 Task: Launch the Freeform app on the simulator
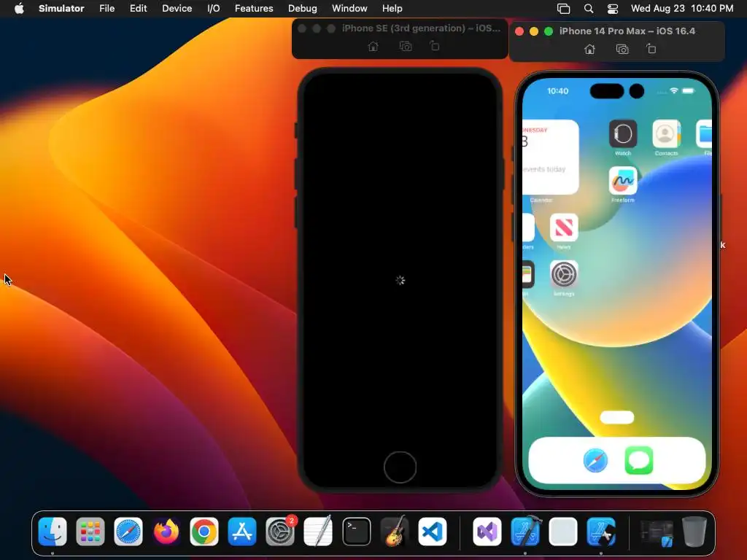pos(623,181)
